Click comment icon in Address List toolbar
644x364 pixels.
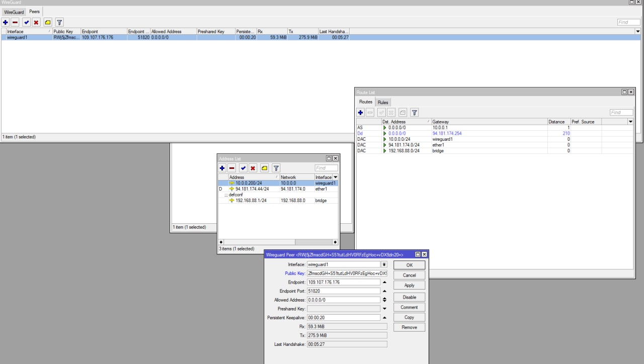click(264, 168)
